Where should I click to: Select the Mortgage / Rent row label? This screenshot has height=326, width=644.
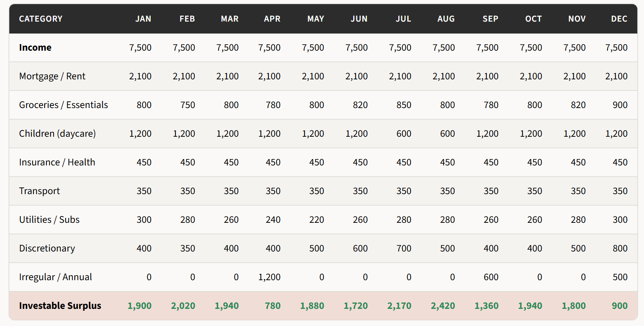pyautogui.click(x=52, y=76)
